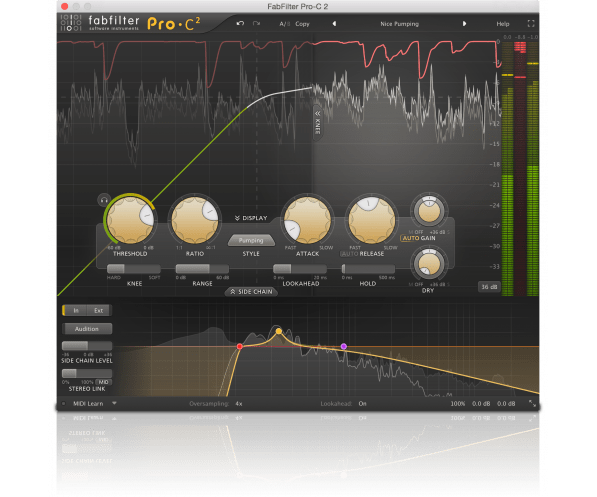Image resolution: width=597 pixels, height=497 pixels.
Task: Click the MIDI Learn button
Action: 88,404
